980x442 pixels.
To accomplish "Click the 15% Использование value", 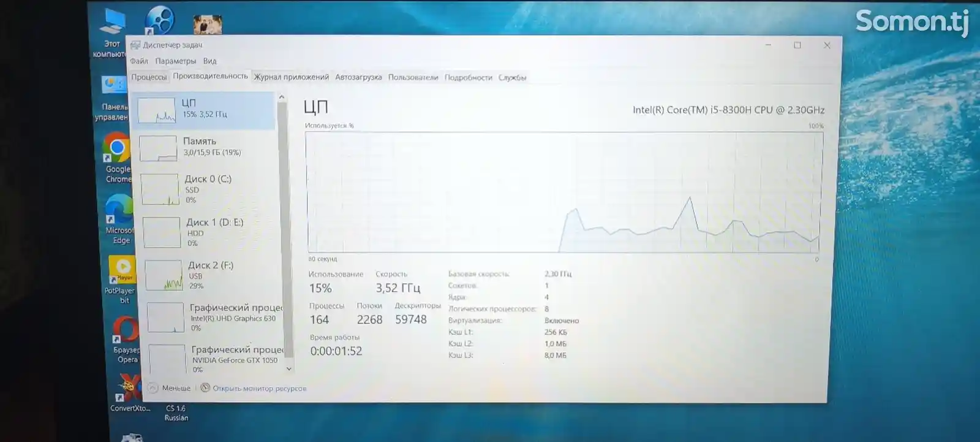I will 320,288.
